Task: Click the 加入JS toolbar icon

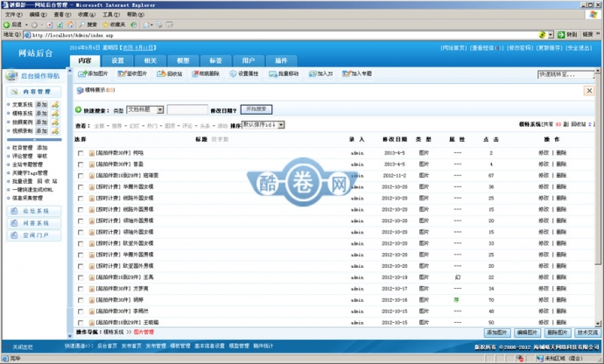Action: point(313,73)
